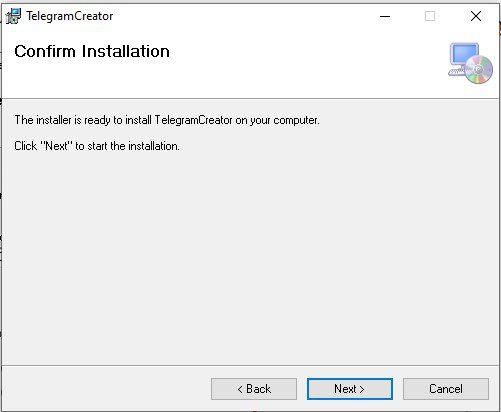Click the 'Click "Next" to start' instruction text
Screen dimensions: 501x412
point(97,146)
